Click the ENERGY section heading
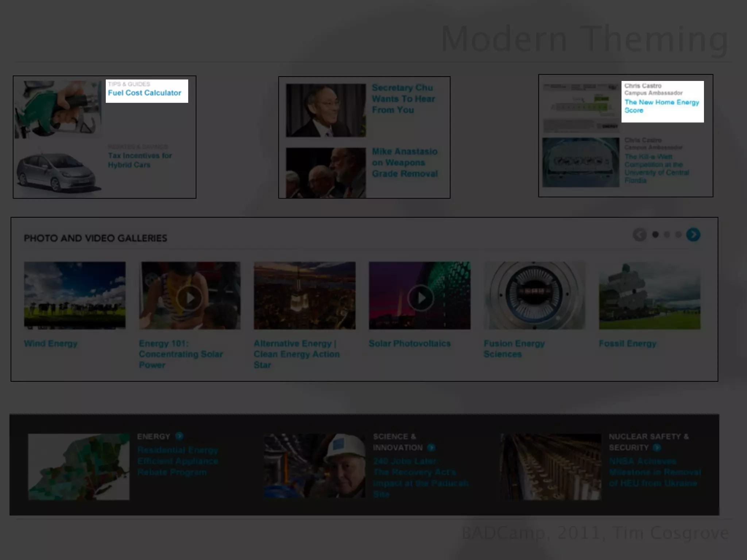747x560 pixels. [154, 436]
